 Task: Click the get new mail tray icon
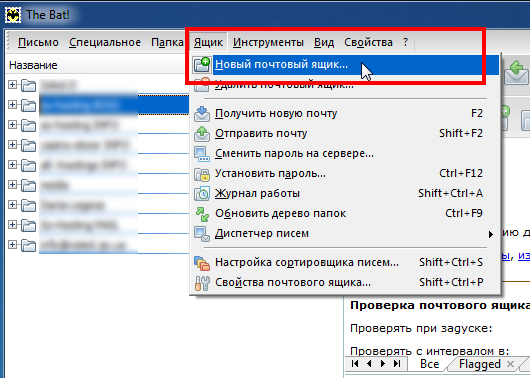point(202,114)
